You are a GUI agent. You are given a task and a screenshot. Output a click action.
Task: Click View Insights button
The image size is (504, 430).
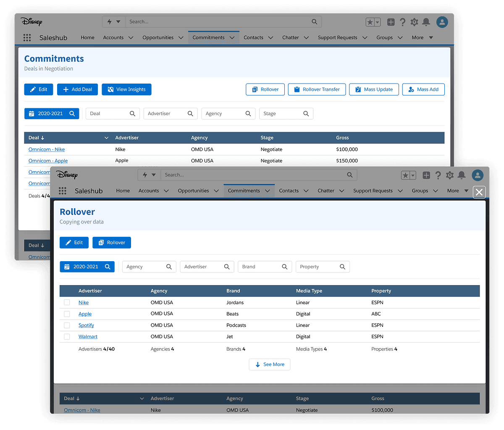(126, 89)
